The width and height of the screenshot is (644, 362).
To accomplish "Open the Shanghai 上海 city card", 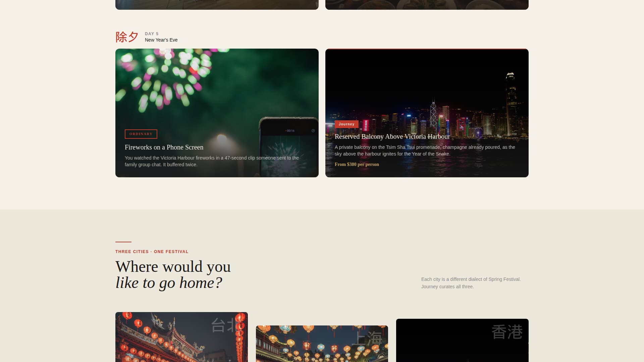I will tap(322, 344).
